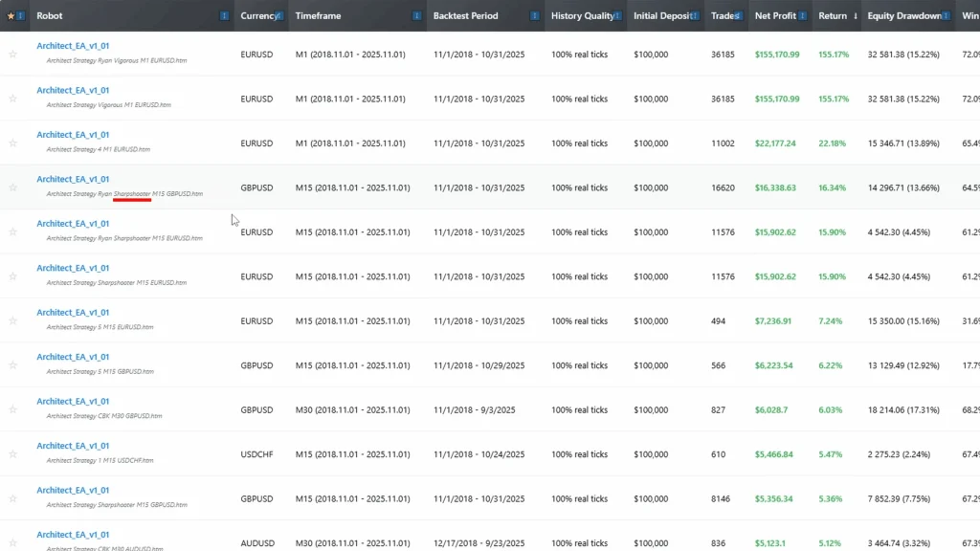Click the Currency column filter icon

pos(278,16)
